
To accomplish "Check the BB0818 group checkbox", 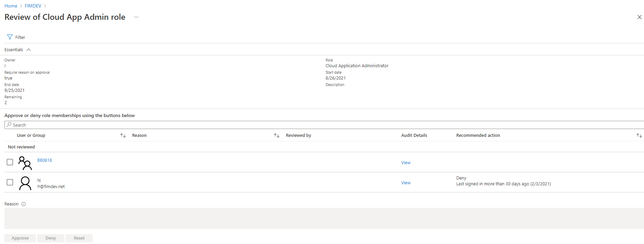I will (10, 162).
